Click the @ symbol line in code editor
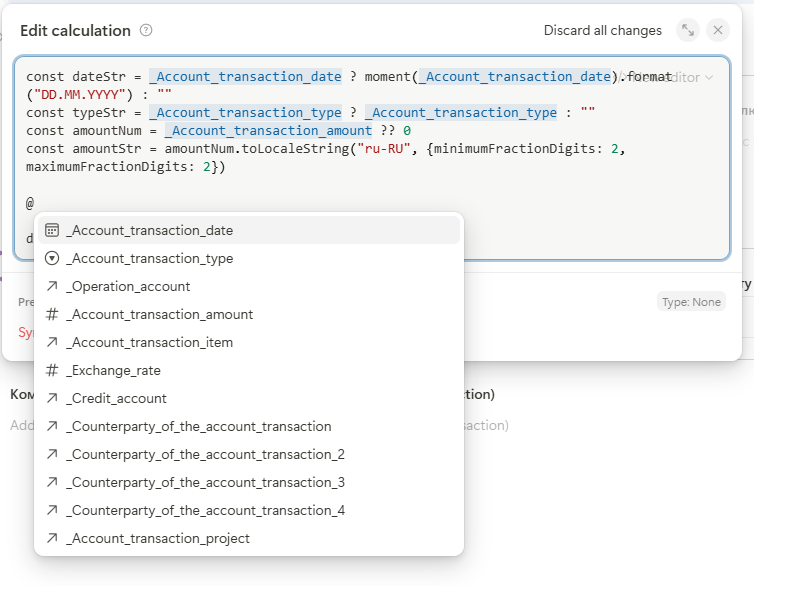 pos(30,203)
